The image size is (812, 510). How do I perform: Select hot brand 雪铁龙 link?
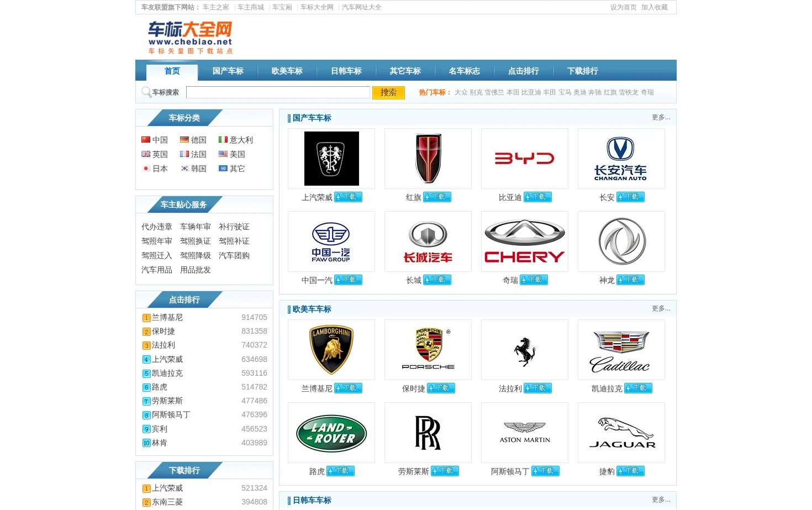[629, 92]
